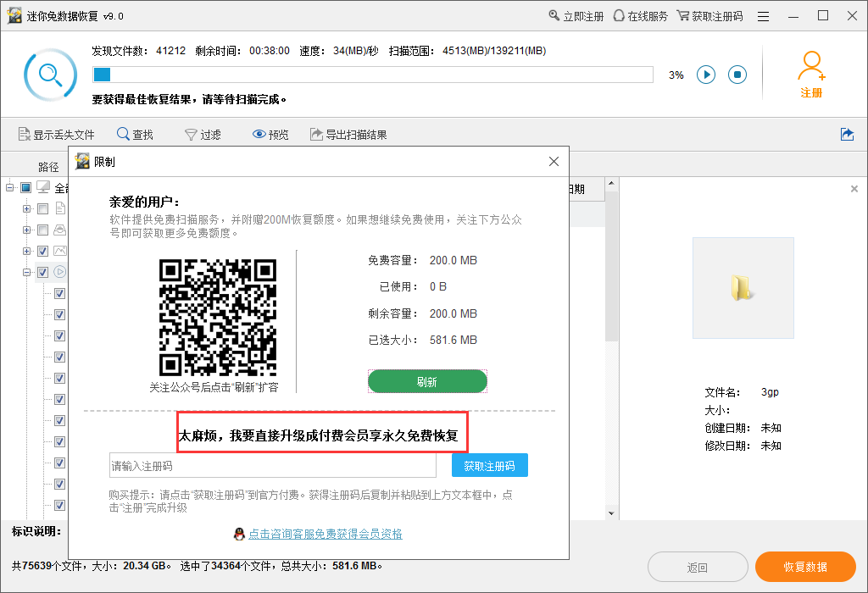Switch to the 路径 tab
Image resolution: width=868 pixels, height=593 pixels.
(48, 167)
